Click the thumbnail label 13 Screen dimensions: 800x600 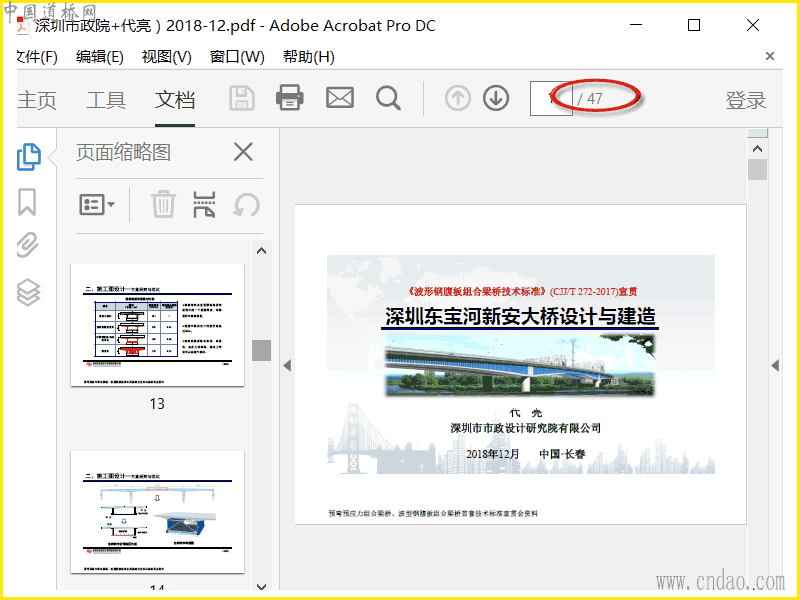point(157,404)
